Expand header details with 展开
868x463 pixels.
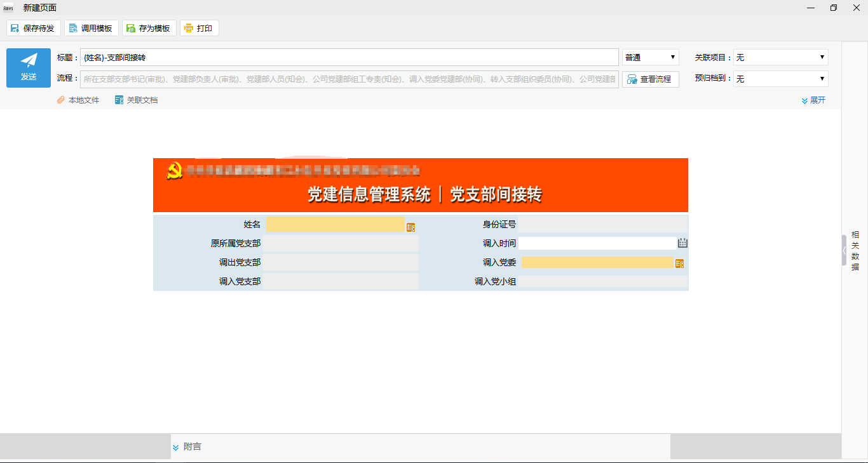pyautogui.click(x=813, y=100)
